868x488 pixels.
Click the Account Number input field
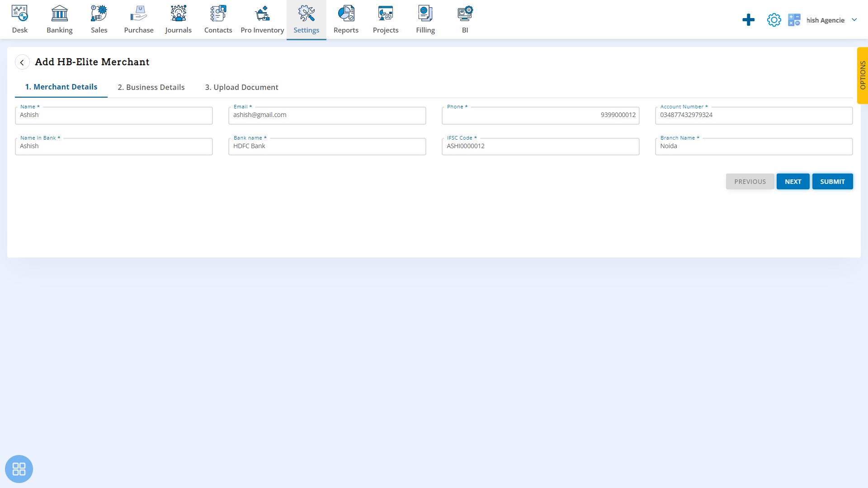tap(754, 116)
